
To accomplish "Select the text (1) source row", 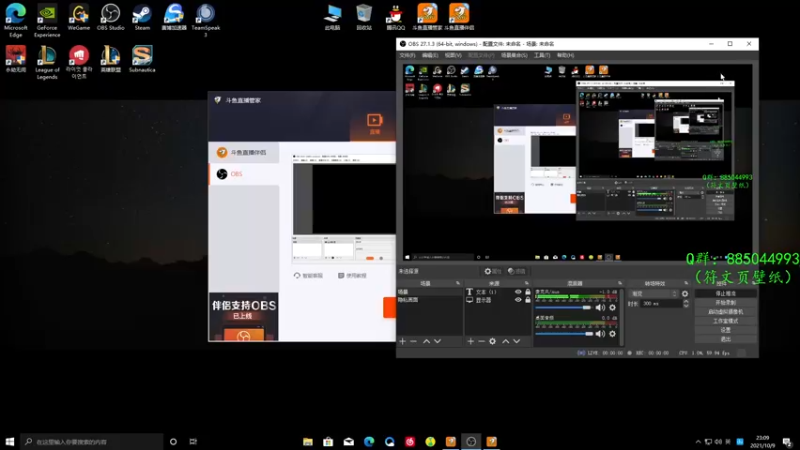I will pos(498,292).
